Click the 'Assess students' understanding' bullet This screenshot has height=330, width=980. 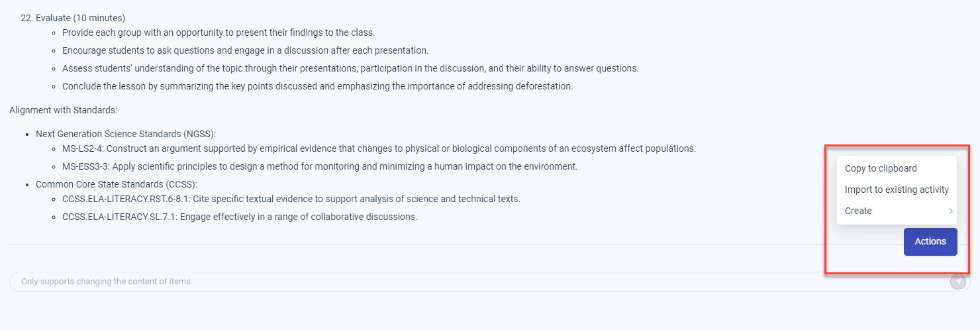click(350, 68)
